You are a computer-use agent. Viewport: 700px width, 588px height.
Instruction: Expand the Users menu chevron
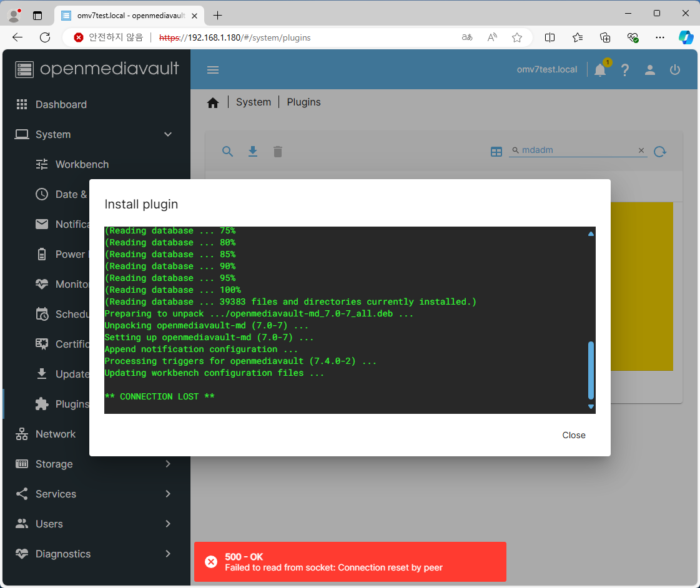coord(168,524)
